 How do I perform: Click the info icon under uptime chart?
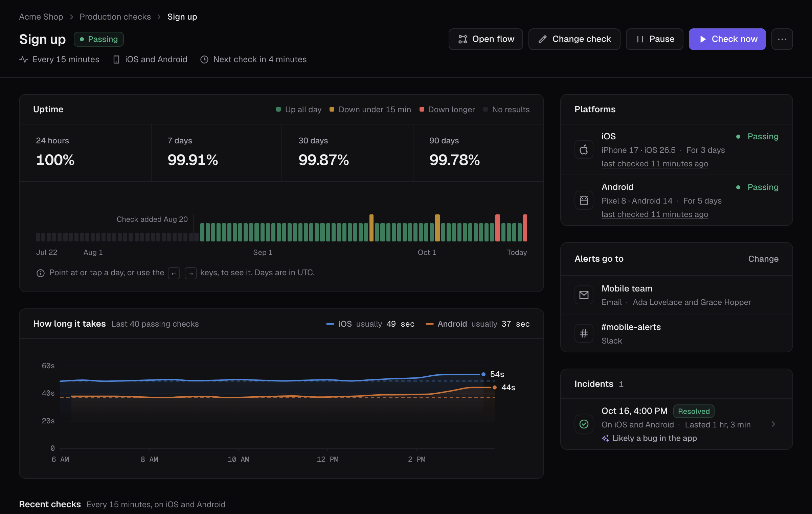click(40, 273)
